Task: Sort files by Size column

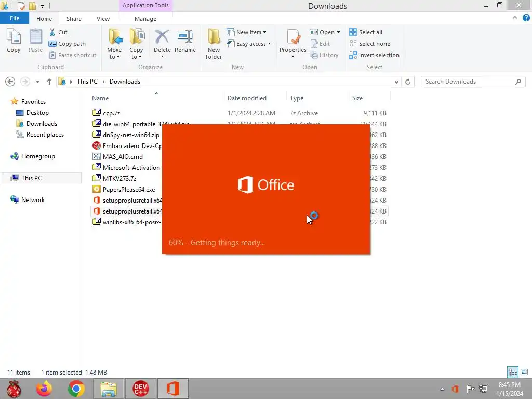Action: tap(357, 98)
